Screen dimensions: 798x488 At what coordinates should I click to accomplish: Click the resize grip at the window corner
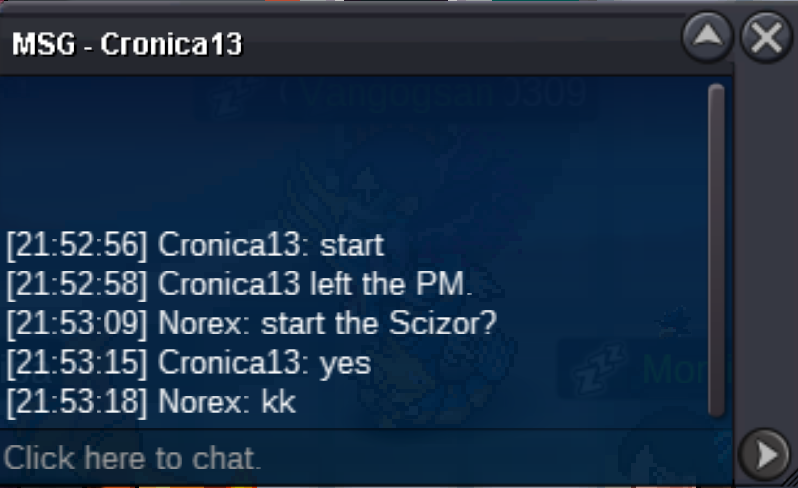coord(790,480)
